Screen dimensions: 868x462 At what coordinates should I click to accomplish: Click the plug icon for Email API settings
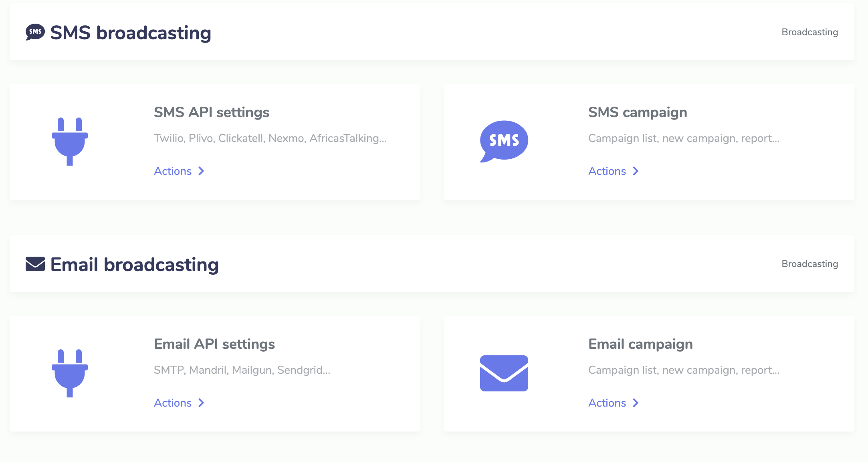coord(70,373)
